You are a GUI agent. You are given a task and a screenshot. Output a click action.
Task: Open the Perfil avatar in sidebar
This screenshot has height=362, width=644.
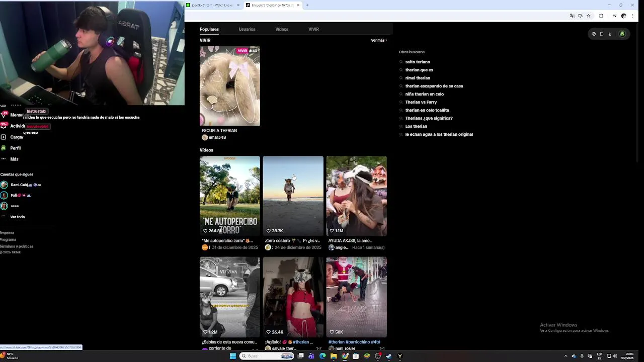pyautogui.click(x=4, y=148)
